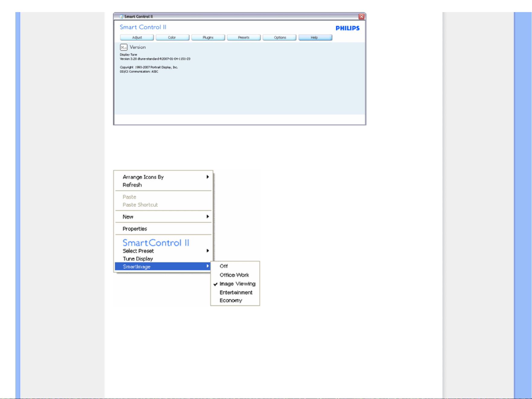Click the PHILIPS logo
532x399 pixels.
click(347, 28)
